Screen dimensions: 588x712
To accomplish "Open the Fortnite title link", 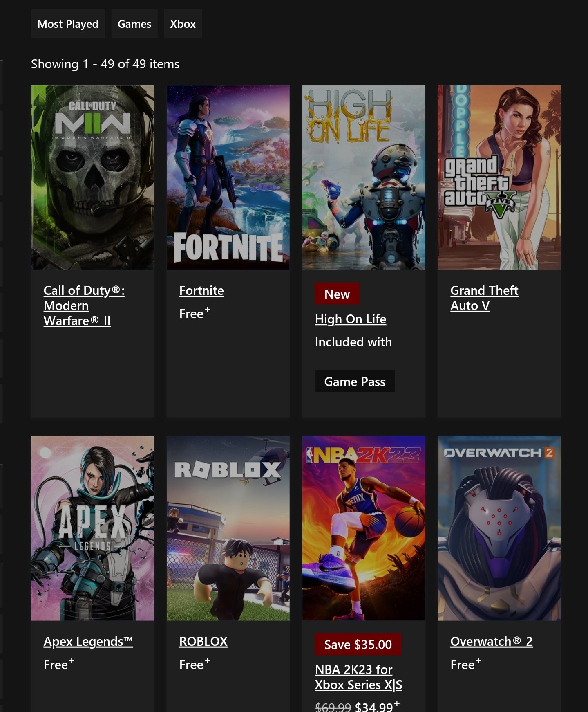I will point(201,291).
